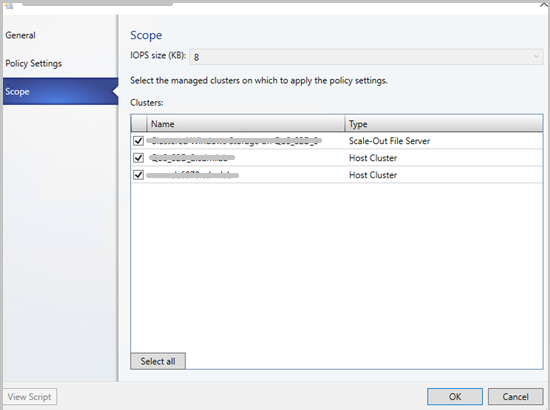The width and height of the screenshot is (550, 410).
Task: Click the window icon in title bar
Action: 9,5
